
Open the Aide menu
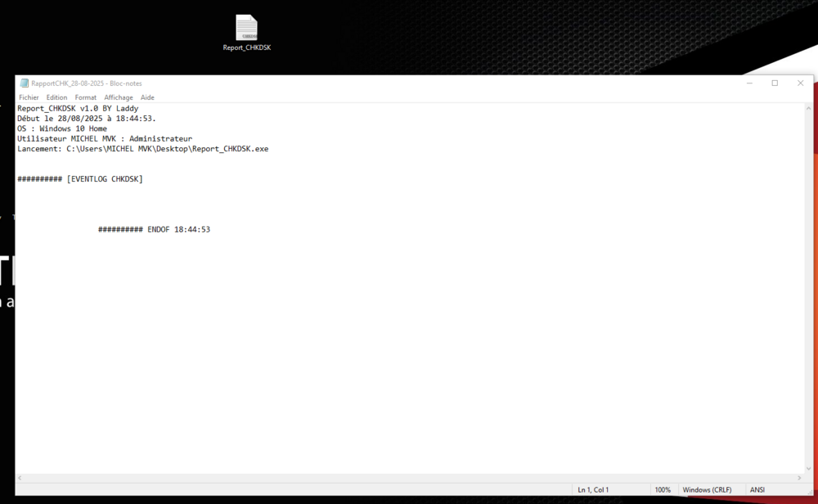(x=147, y=97)
